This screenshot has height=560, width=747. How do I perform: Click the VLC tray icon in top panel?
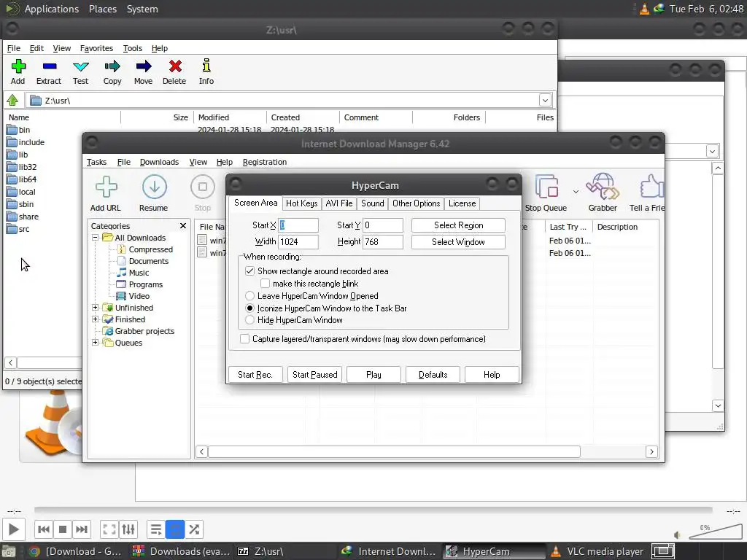pos(644,9)
